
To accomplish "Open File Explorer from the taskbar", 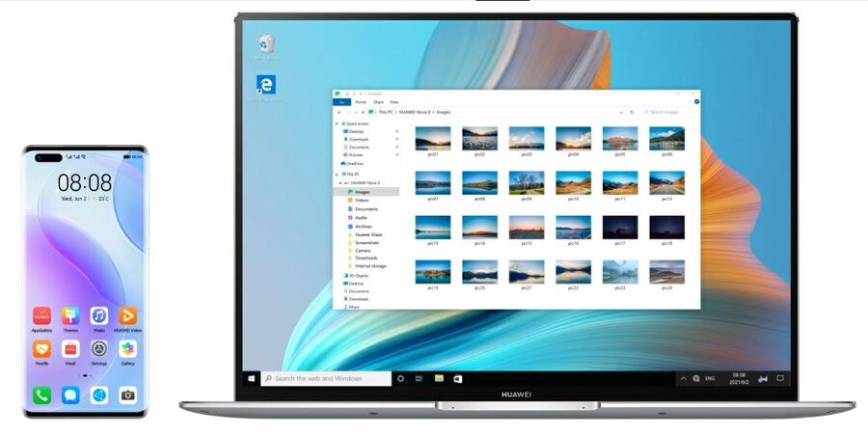I will click(x=439, y=379).
